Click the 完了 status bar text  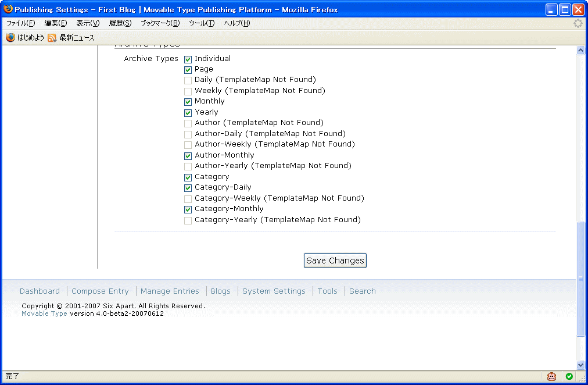point(12,376)
